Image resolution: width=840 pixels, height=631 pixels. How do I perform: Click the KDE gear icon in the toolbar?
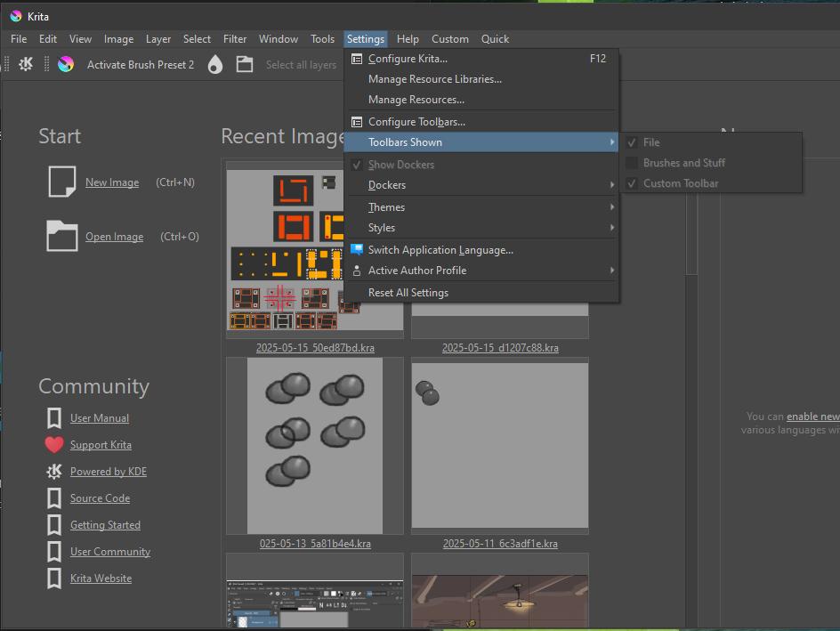pos(26,64)
